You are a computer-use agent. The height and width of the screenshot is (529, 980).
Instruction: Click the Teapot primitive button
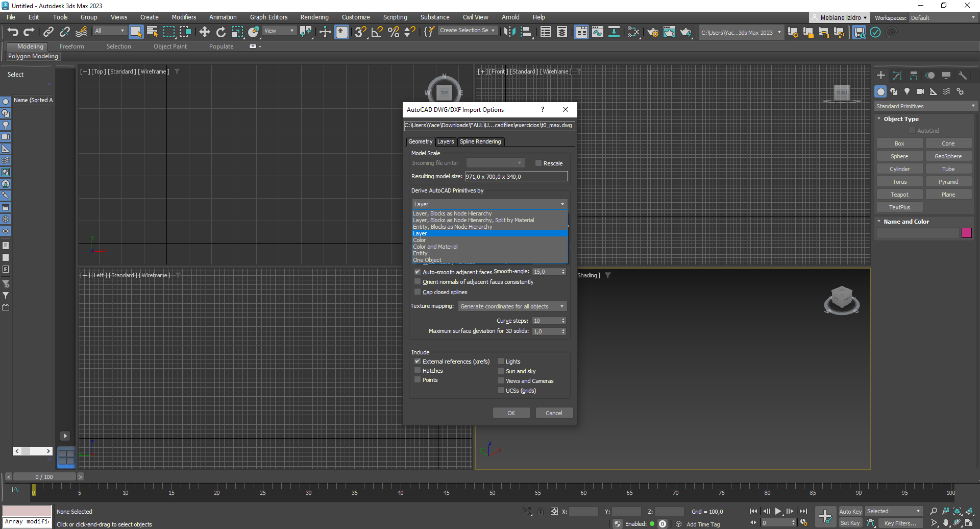point(899,195)
